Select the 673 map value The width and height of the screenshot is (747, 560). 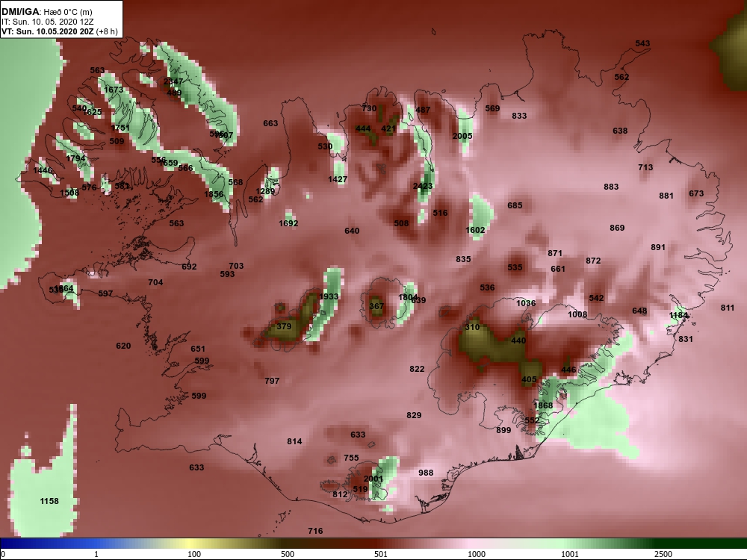pos(696,193)
